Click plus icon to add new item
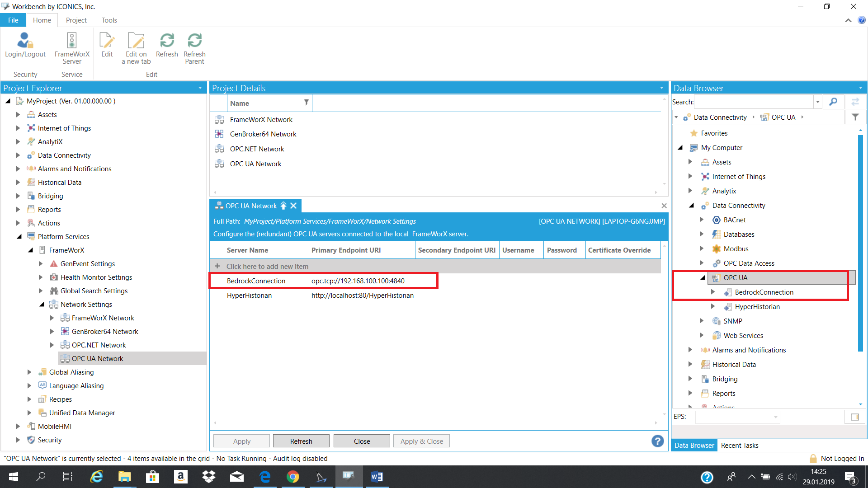The height and width of the screenshot is (488, 868). click(x=217, y=266)
